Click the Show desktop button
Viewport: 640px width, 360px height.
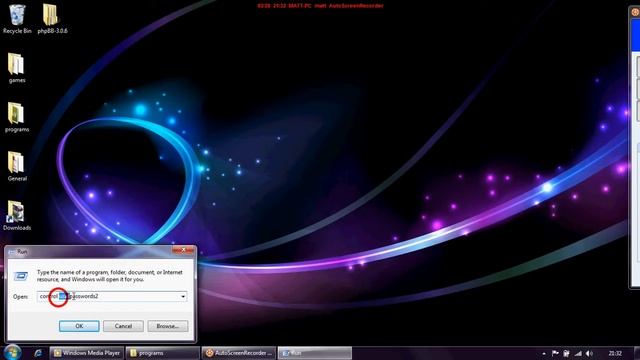tap(637, 353)
